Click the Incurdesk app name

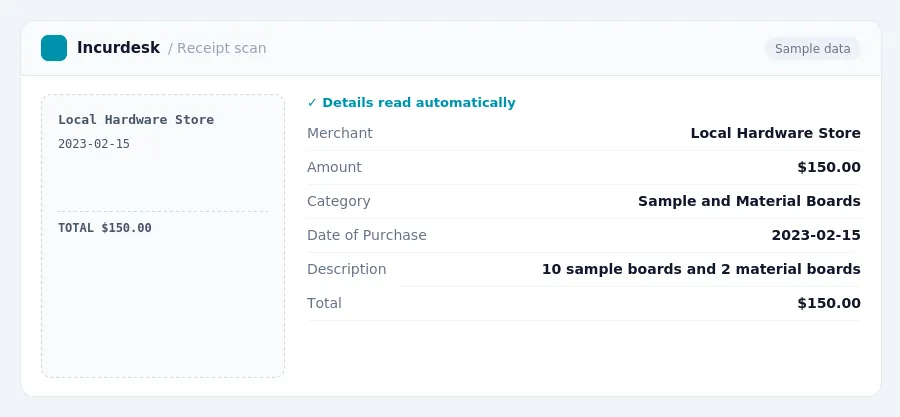click(118, 48)
